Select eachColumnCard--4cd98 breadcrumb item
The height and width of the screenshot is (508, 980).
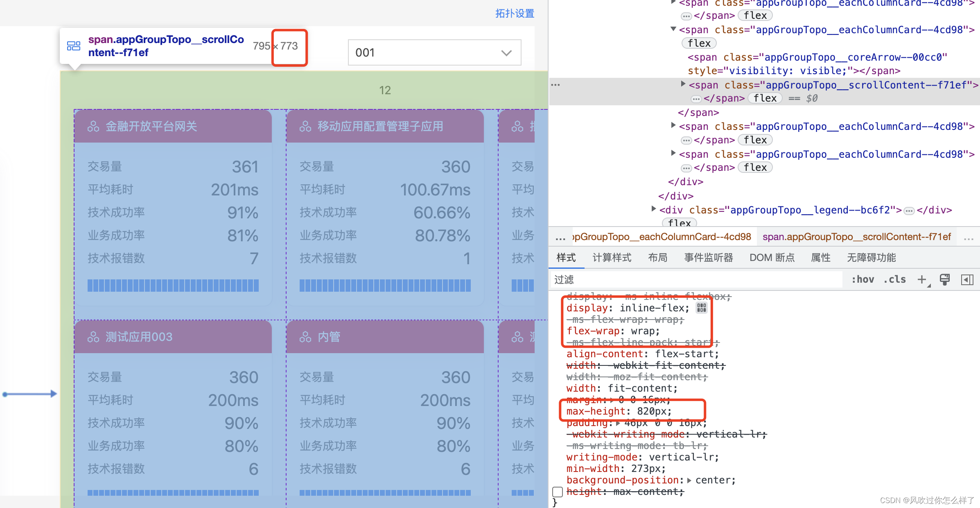[x=662, y=237]
